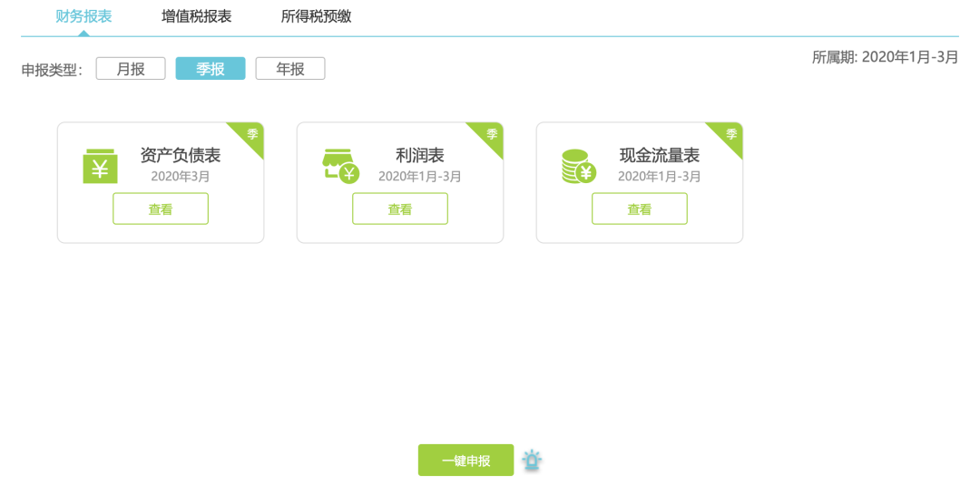
Task: Select the 季报 filing type option
Action: 211,69
